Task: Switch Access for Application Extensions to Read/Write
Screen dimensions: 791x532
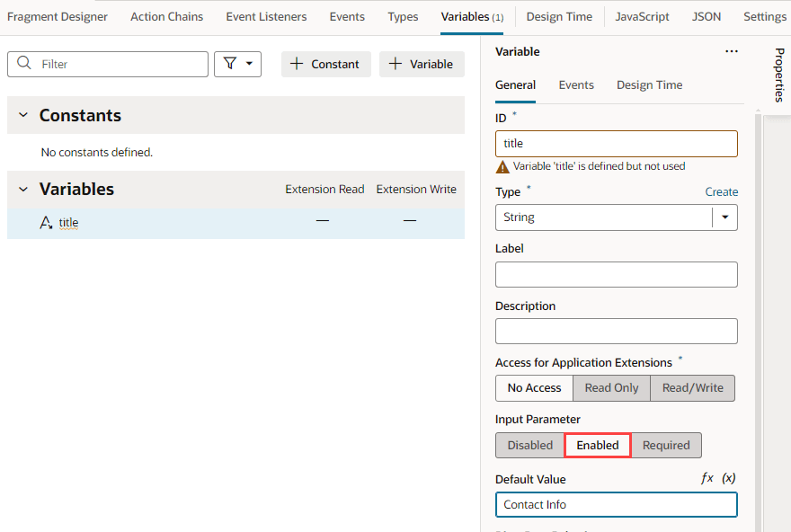Action: point(692,387)
